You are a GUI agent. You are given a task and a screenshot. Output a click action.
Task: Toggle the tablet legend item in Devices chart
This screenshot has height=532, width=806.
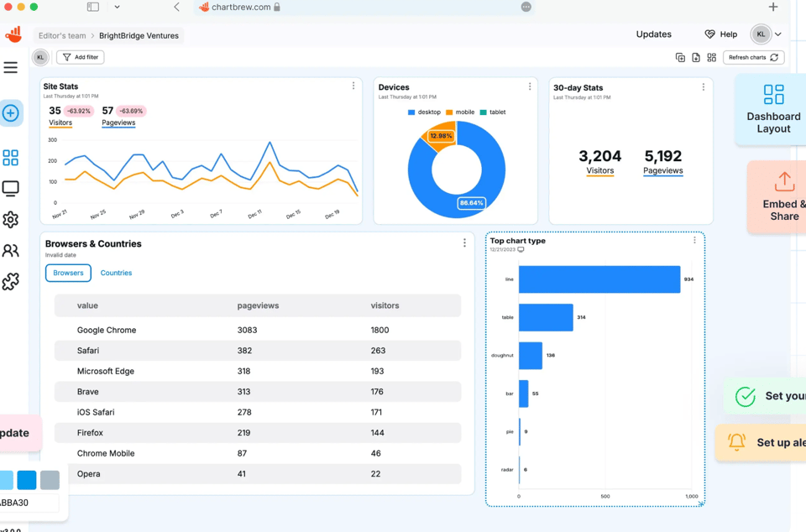(493, 112)
